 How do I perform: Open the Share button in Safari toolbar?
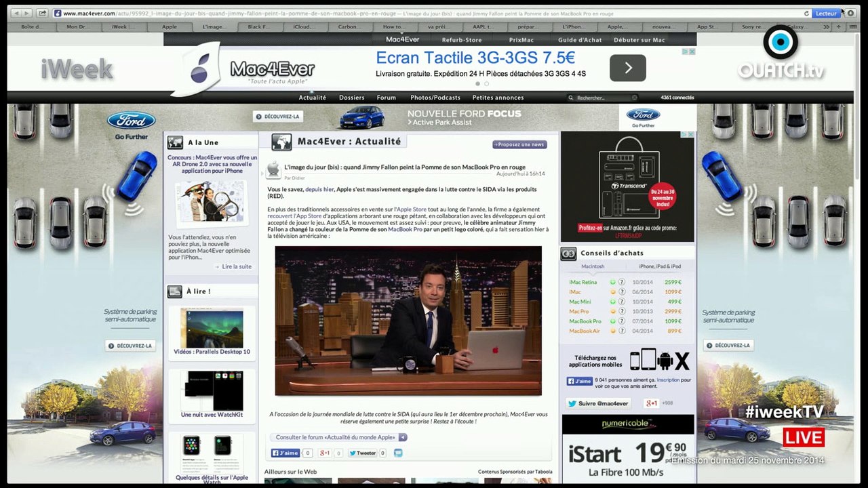[x=42, y=13]
